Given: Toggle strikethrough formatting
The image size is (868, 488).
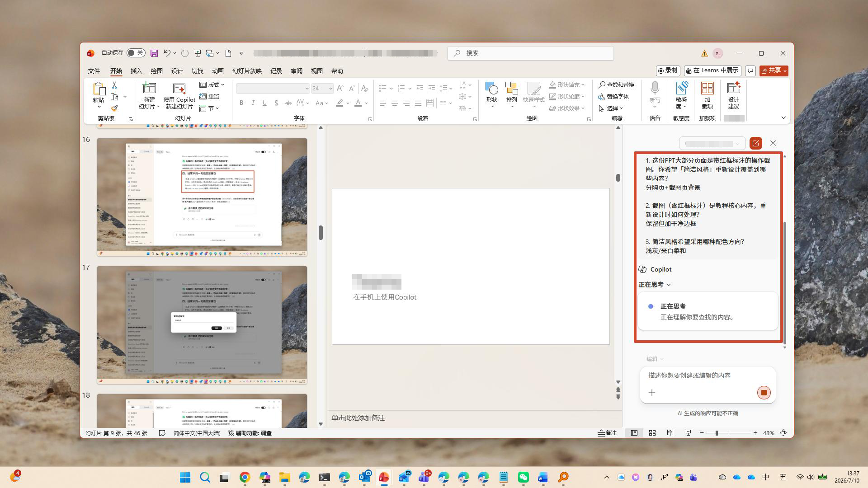Looking at the screenshot, I should pos(288,103).
